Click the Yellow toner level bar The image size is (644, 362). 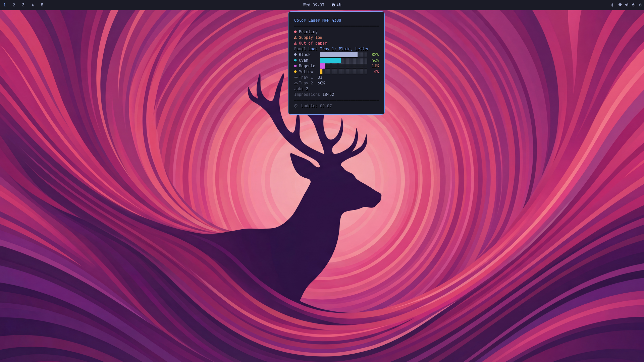[x=343, y=72]
